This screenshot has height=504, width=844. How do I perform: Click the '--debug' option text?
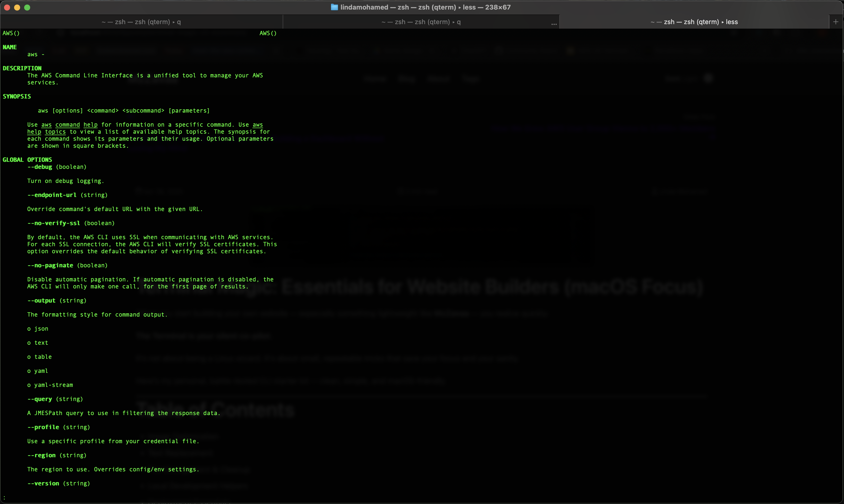pos(40,167)
